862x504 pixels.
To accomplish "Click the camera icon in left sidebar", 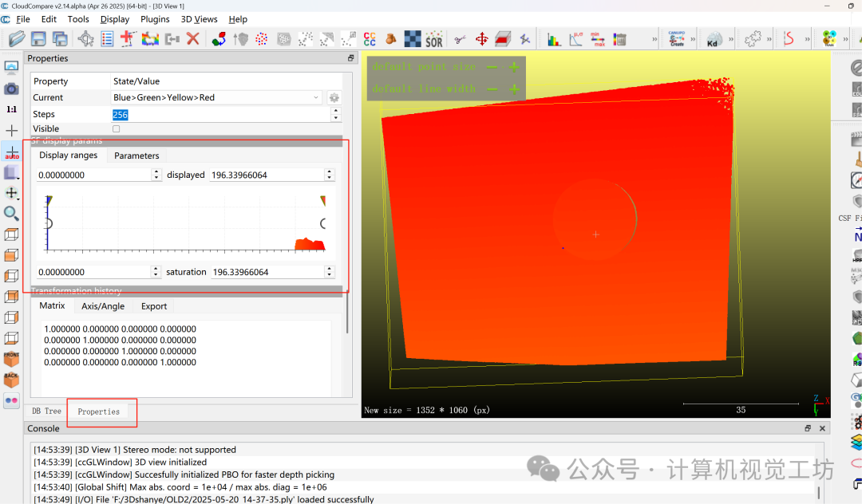I will click(11, 89).
